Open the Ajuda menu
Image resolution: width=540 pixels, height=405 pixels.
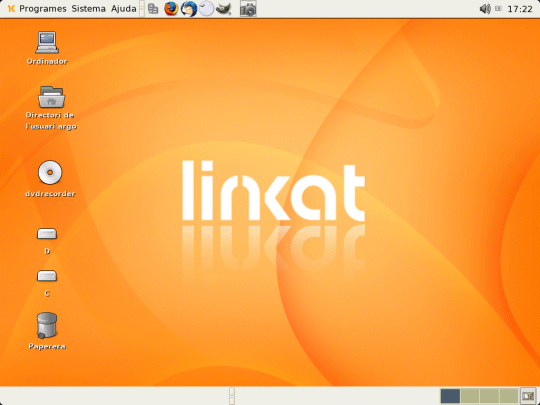[x=124, y=9]
